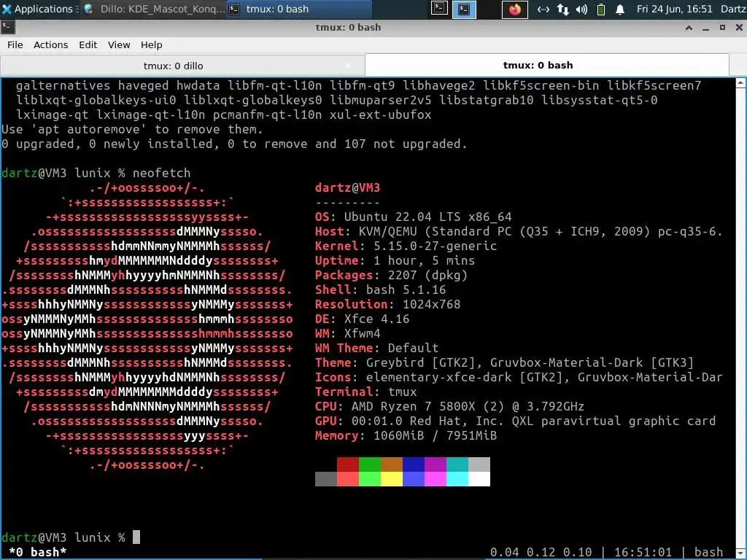Image resolution: width=747 pixels, height=560 pixels.
Task: Click the clock showing Fri 24 Jun, 16:51
Action: pyautogui.click(x=675, y=9)
